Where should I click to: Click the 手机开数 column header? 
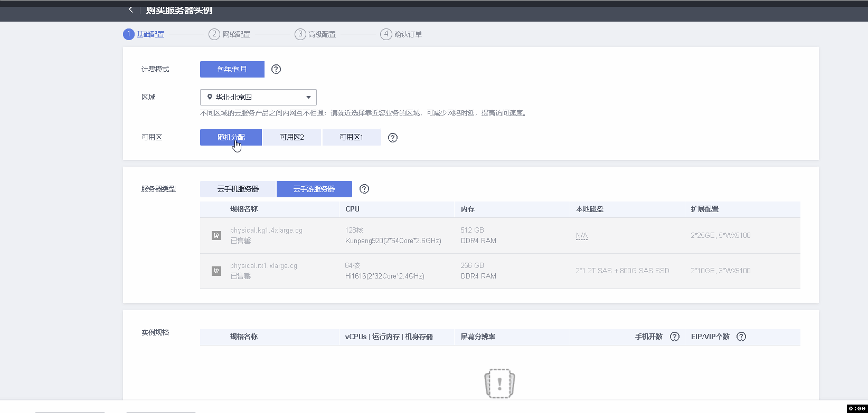coord(649,337)
